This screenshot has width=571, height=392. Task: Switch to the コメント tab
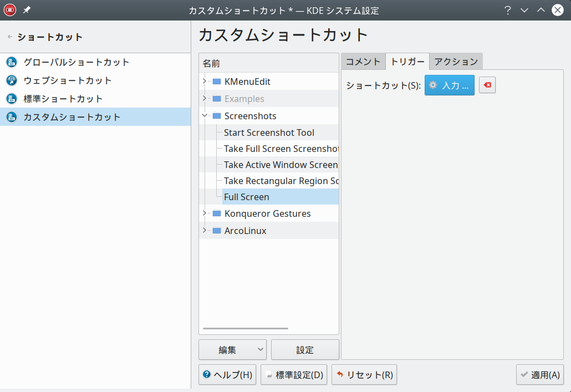click(x=363, y=62)
